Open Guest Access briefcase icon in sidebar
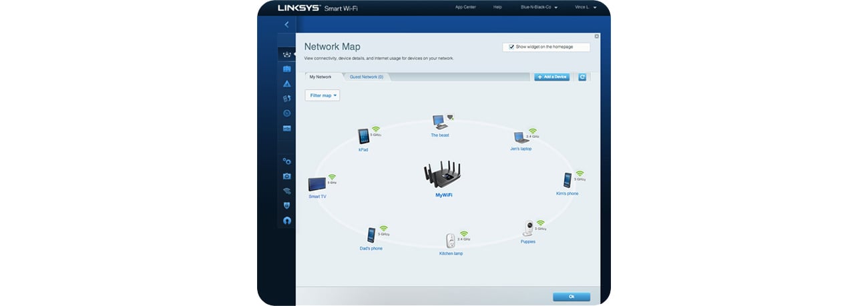Screen dimensions: 868x306 [x=286, y=69]
